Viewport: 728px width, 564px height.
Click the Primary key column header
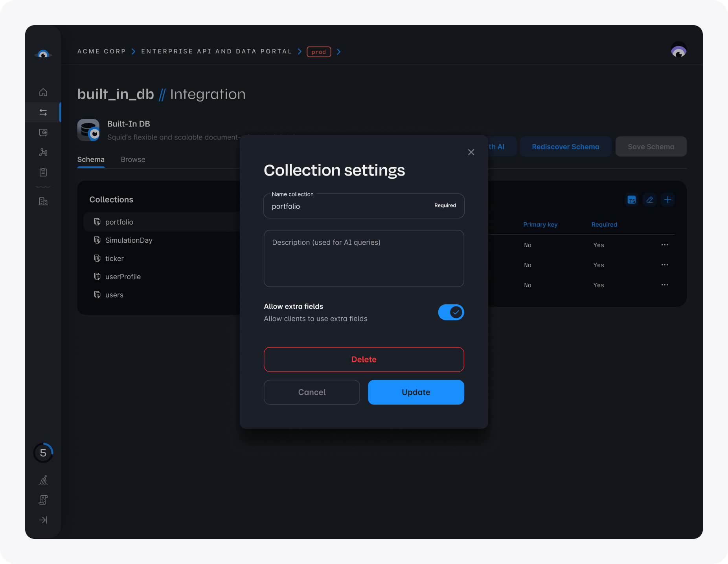[540, 224]
